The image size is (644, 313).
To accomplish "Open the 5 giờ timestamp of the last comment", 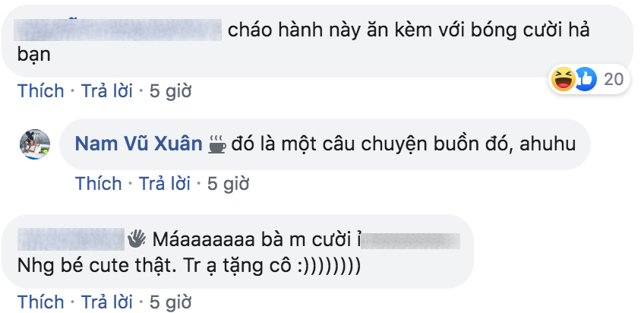I will pyautogui.click(x=170, y=302).
